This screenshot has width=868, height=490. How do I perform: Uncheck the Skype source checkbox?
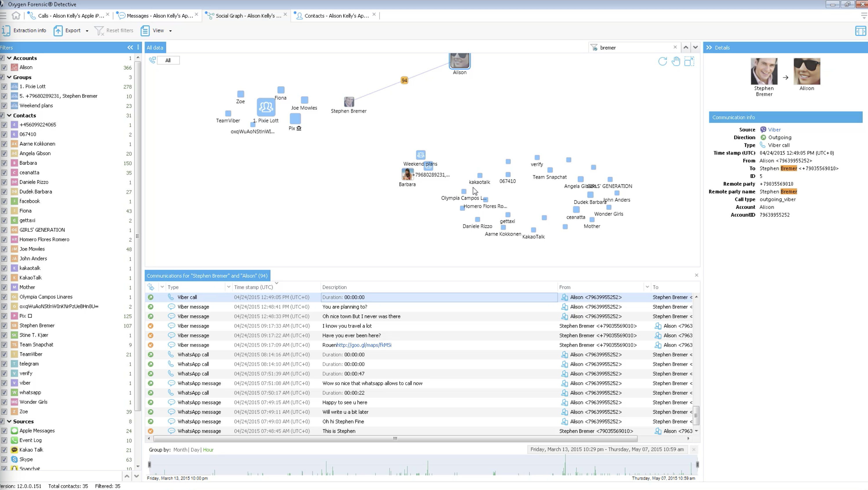(4, 459)
